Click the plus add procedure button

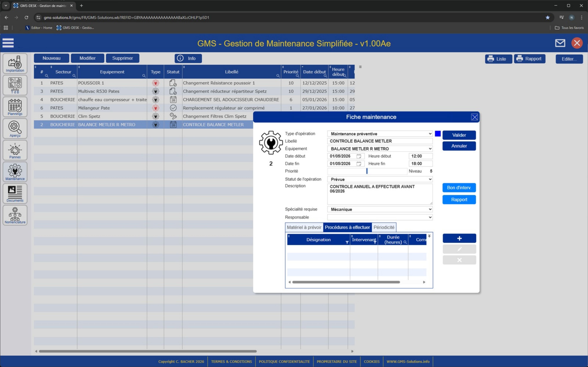459,238
